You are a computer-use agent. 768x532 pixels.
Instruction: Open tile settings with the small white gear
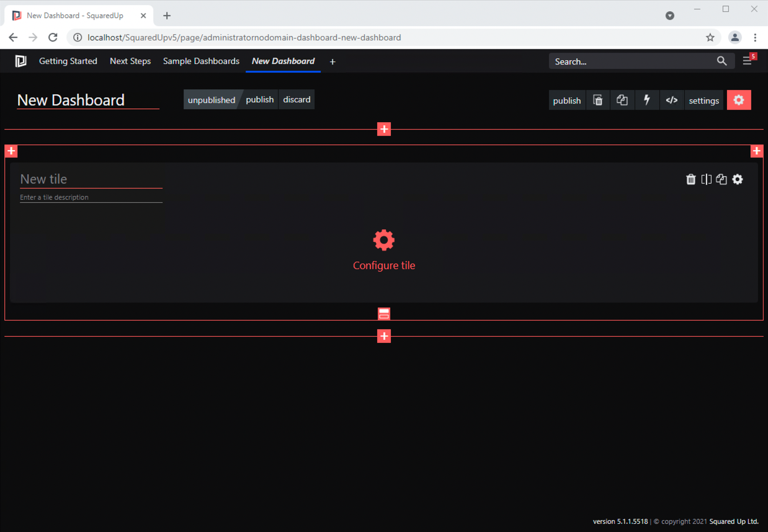[x=738, y=179]
